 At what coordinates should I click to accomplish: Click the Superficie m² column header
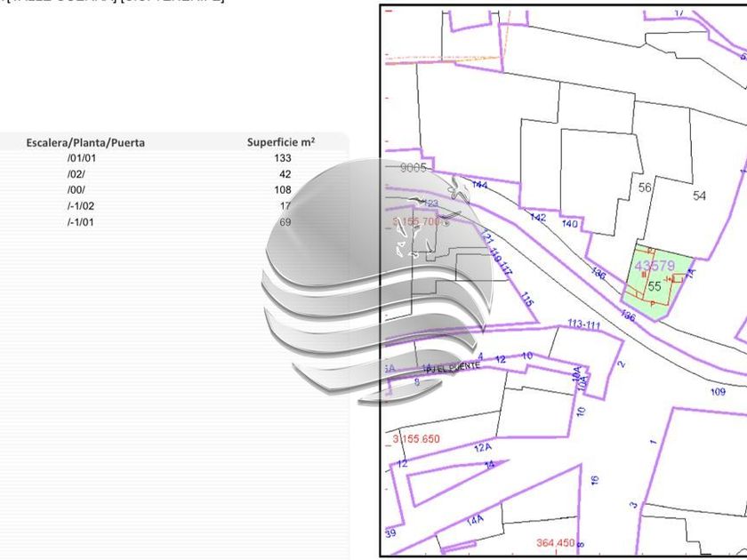coord(281,142)
